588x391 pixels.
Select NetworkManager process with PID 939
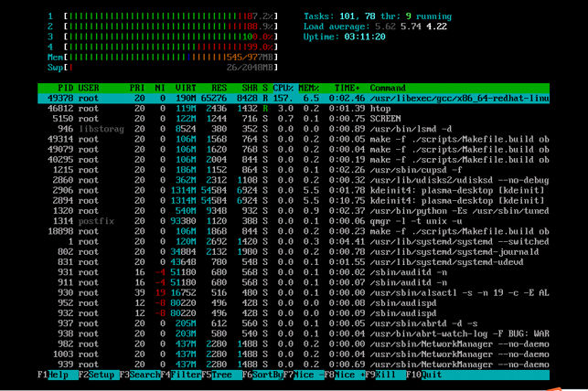294,365
